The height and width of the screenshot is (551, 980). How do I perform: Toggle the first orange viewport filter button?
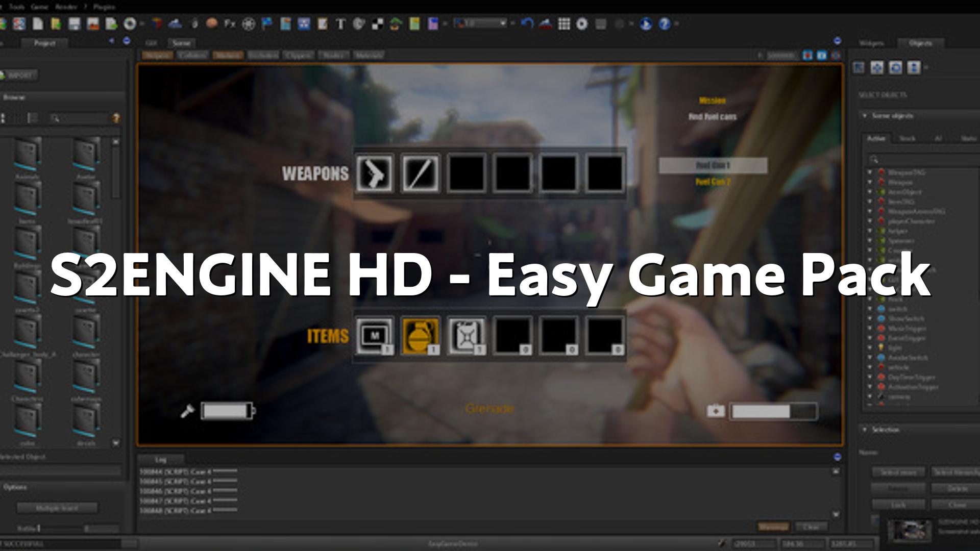(158, 55)
